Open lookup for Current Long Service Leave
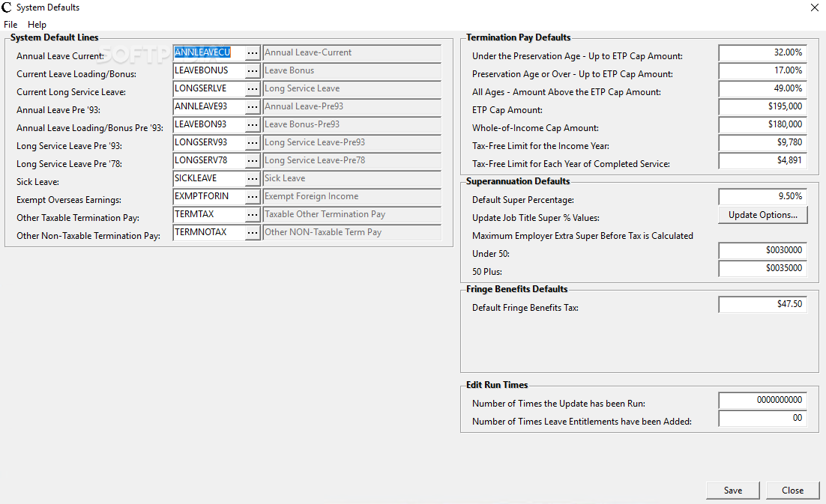Viewport: 826px width, 504px height. [x=253, y=88]
